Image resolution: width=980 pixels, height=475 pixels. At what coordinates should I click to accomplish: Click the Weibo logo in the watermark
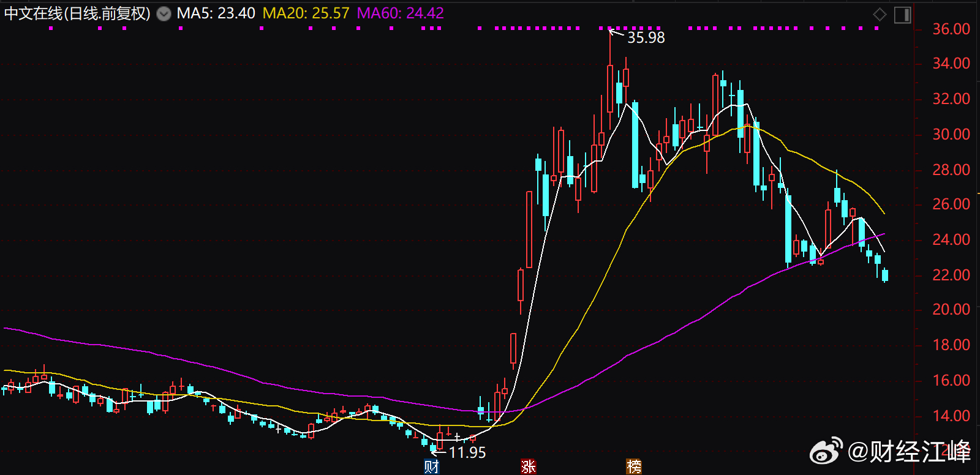coord(826,452)
